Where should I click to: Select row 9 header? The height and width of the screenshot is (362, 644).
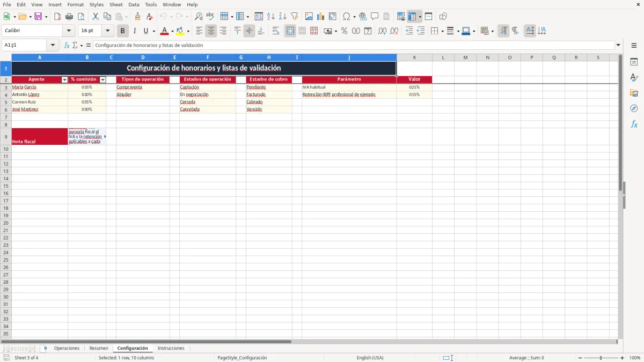pyautogui.click(x=5, y=137)
